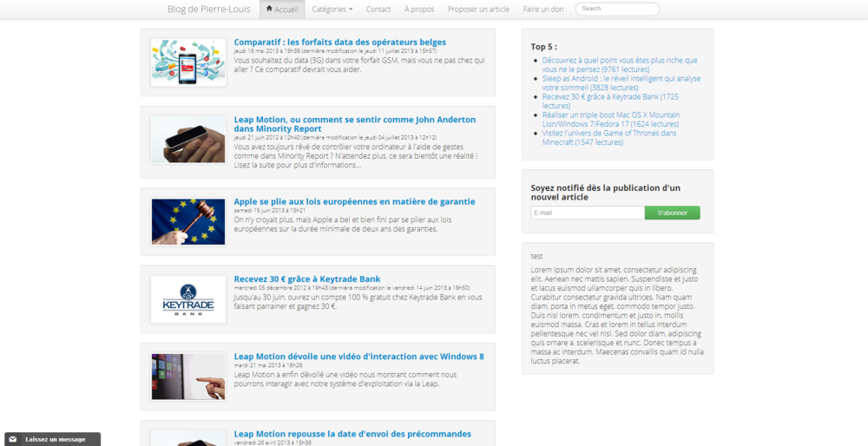The height and width of the screenshot is (446, 868).
Task: Open the Laissez un message chat tab
Action: tap(53, 439)
